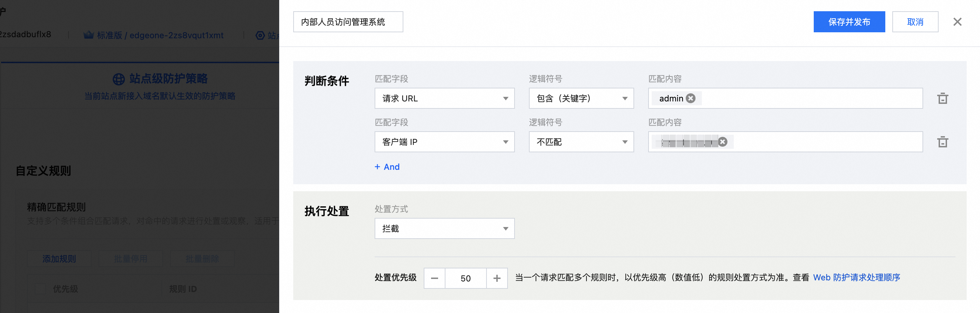
Task: Remove the blurred IP tag
Action: pyautogui.click(x=723, y=142)
